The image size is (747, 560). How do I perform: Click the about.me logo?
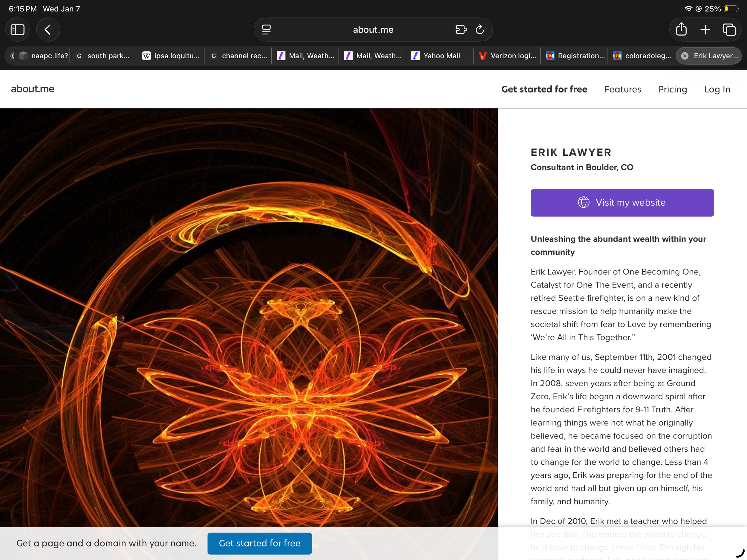(33, 89)
